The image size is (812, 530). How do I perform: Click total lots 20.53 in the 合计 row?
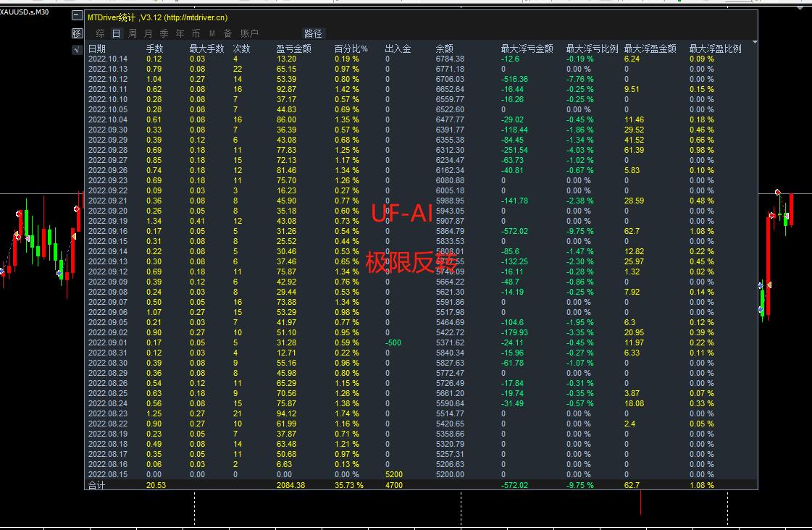156,486
